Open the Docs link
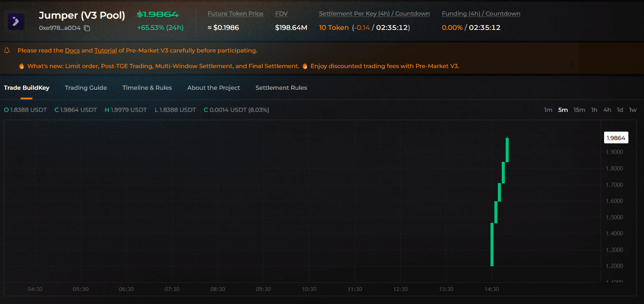 click(x=72, y=50)
